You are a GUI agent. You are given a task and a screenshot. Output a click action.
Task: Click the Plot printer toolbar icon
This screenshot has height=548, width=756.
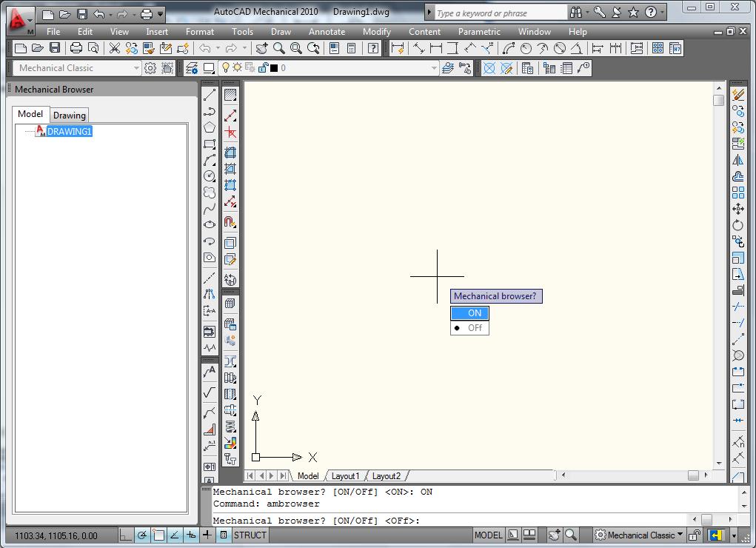76,48
